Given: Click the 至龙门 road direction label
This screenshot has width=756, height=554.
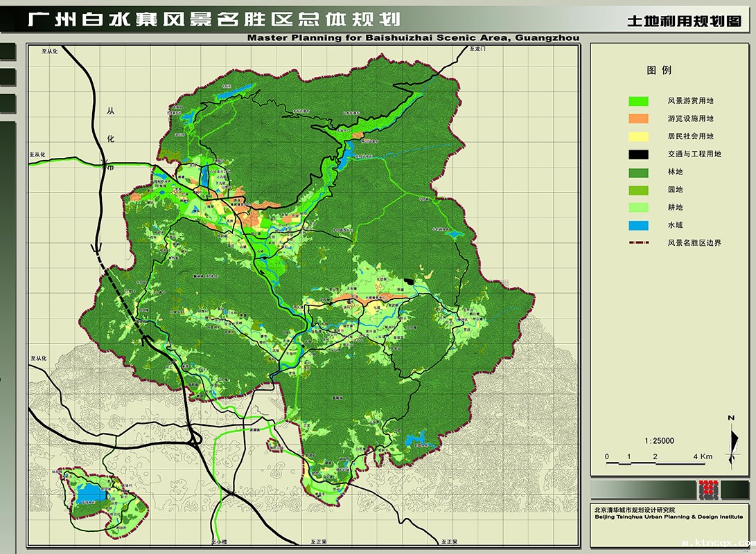Looking at the screenshot, I should [x=478, y=51].
